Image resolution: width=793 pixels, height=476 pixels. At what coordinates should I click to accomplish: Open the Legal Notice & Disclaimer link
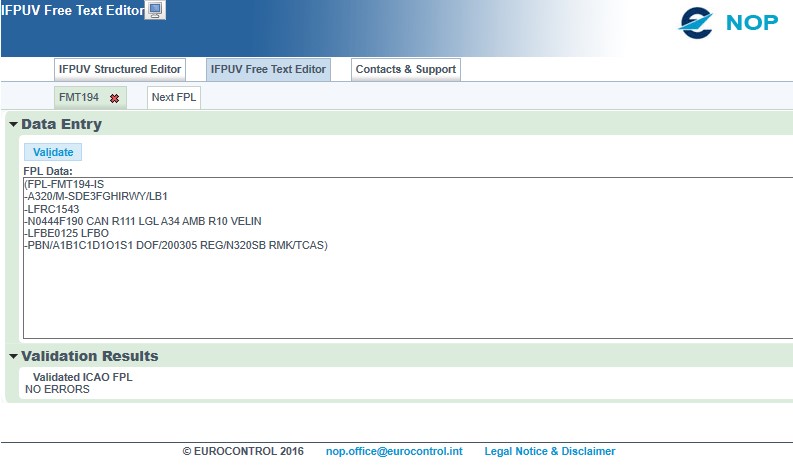pos(550,451)
